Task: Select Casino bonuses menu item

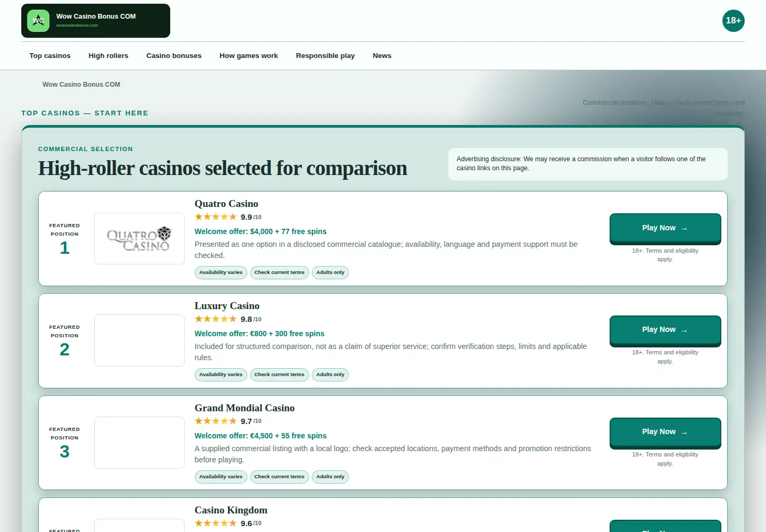Action: [174, 56]
